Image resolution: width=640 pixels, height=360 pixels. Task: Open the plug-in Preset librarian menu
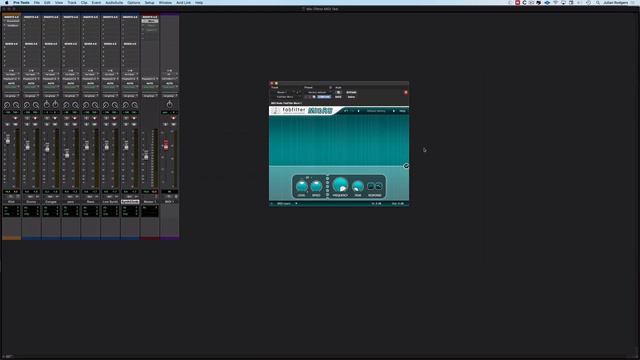[x=318, y=92]
